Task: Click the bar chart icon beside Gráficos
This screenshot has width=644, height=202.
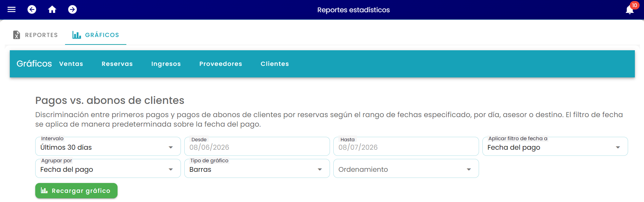Action: [x=77, y=35]
